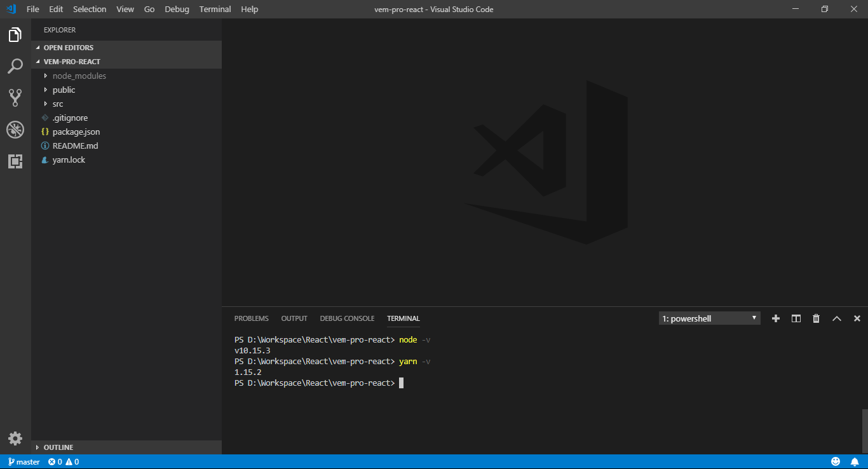Collapse the VEM-PRO-REACT section
Screen dimensions: 868x469
coord(126,62)
